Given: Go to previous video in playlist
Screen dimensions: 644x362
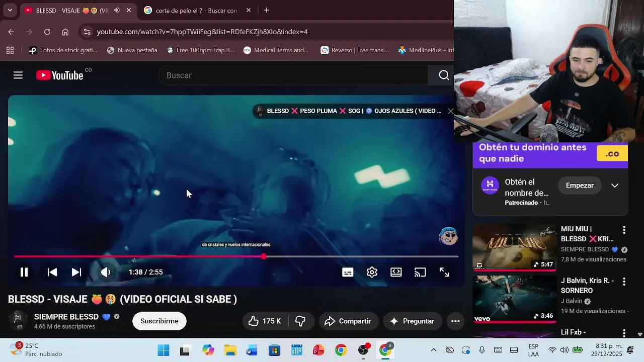Looking at the screenshot, I should [x=52, y=272].
